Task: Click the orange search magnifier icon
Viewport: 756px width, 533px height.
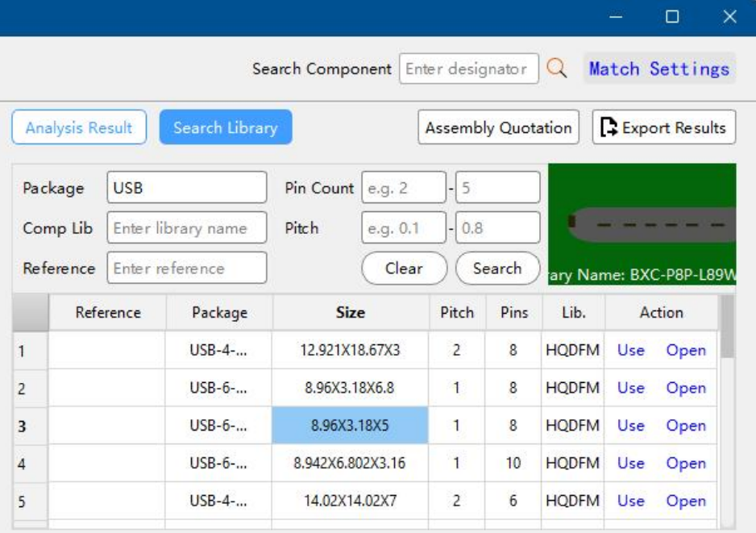Action: (556, 69)
